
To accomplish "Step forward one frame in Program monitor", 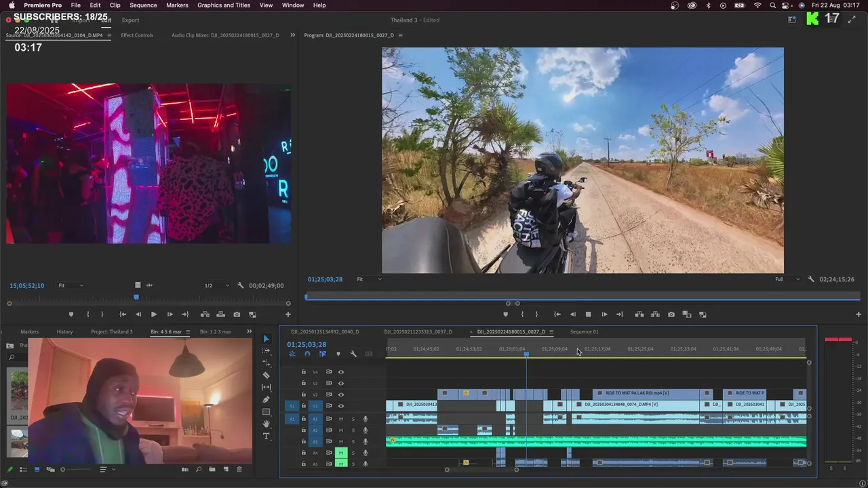I will (604, 314).
